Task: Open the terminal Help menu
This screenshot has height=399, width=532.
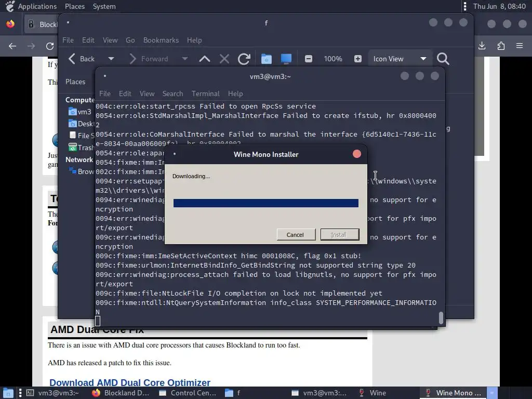Action: [235, 94]
